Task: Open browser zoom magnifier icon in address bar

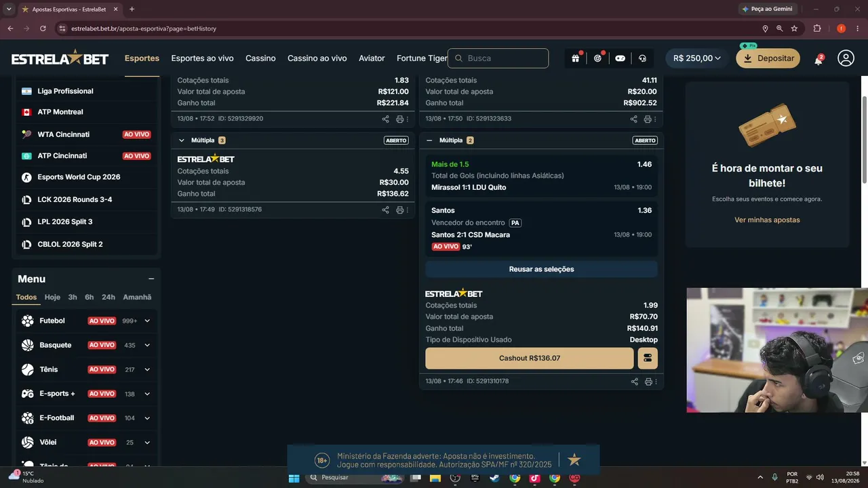Action: (x=779, y=28)
